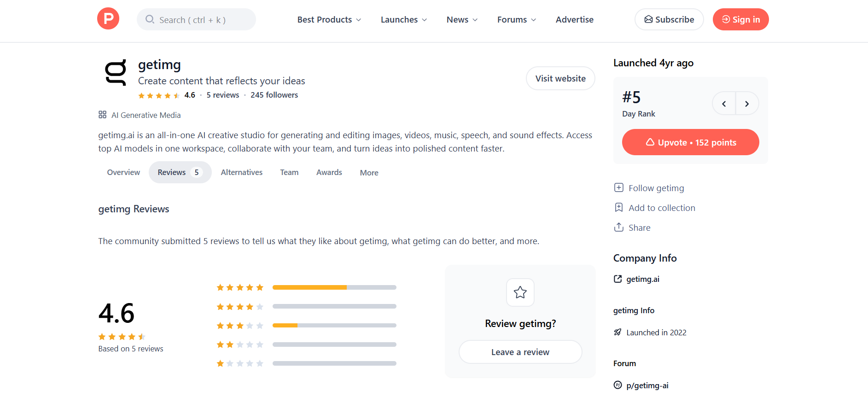The height and width of the screenshot is (397, 868).
Task: Click Launched in 2022 text
Action: 656,333
